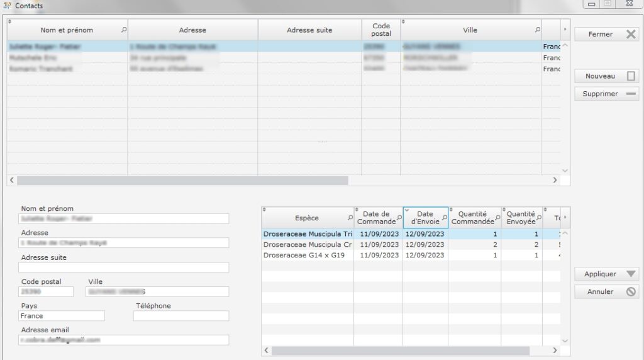Select the Droseraceae Muscipula Cr row
This screenshot has height=360, width=644.
tap(411, 245)
